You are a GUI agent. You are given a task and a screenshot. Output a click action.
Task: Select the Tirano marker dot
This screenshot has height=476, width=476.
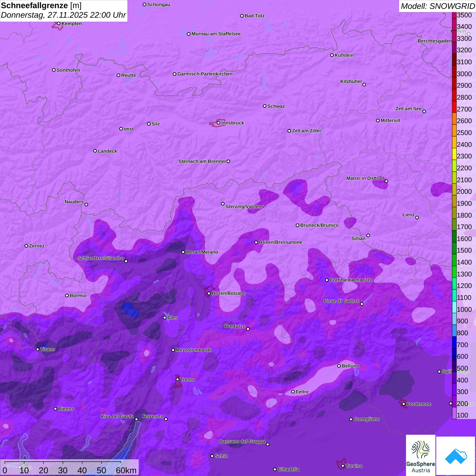pyautogui.click(x=38, y=349)
